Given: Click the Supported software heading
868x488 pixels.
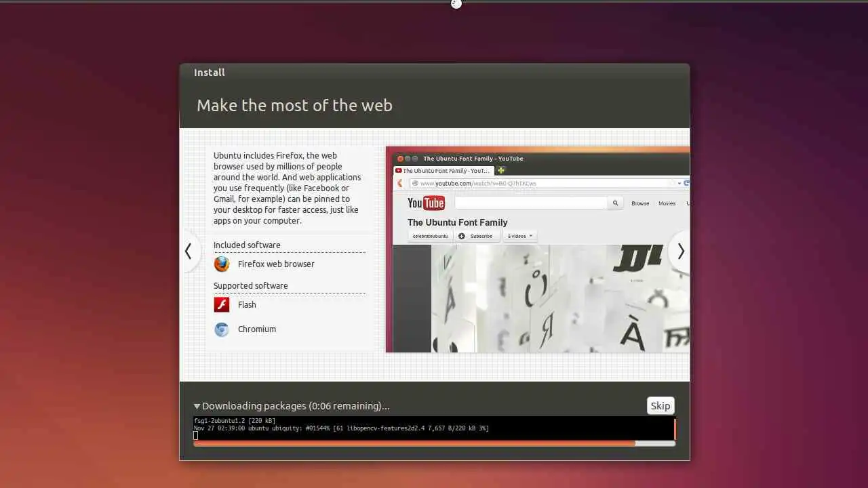Looking at the screenshot, I should [x=251, y=286].
